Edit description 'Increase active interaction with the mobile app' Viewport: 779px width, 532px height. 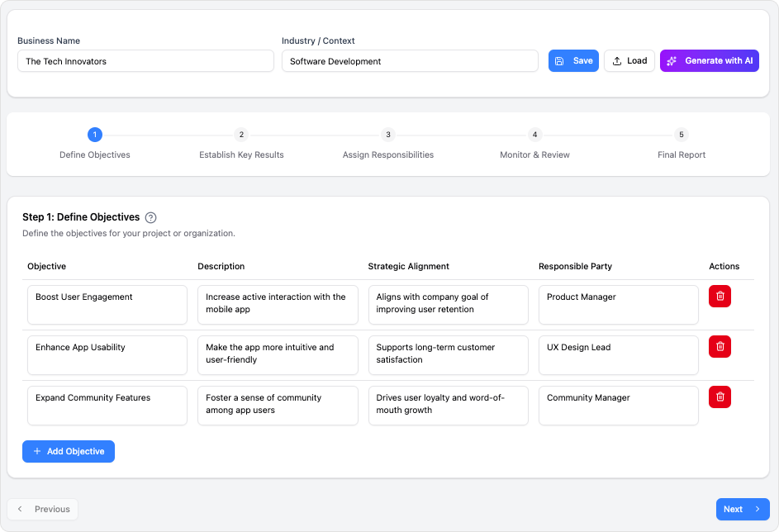coord(278,305)
